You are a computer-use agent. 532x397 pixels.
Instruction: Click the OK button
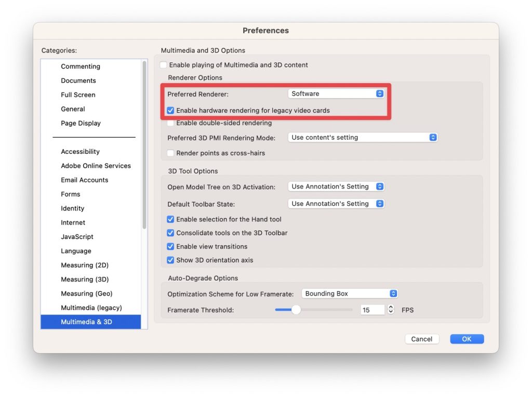(466, 338)
